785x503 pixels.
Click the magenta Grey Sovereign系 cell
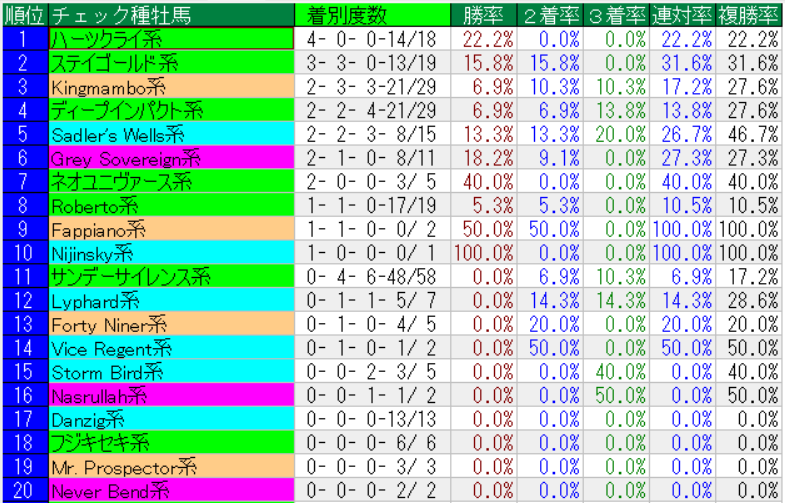170,157
